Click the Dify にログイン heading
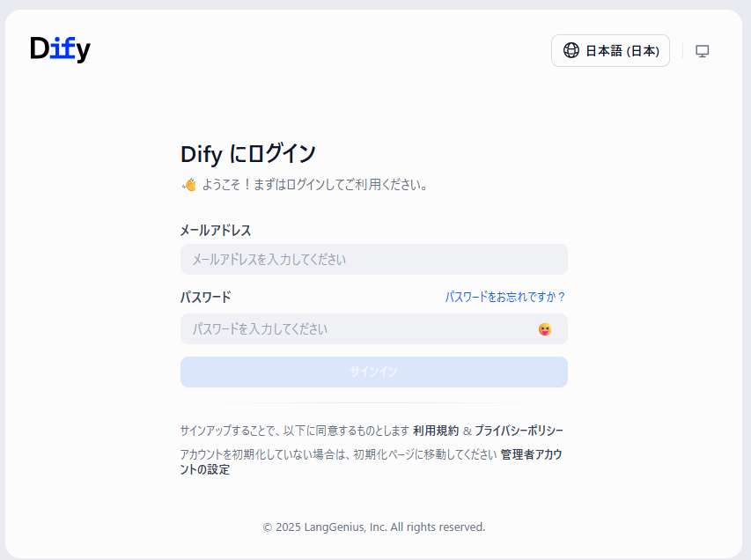Screen dimensions: 751x560 click(x=247, y=153)
